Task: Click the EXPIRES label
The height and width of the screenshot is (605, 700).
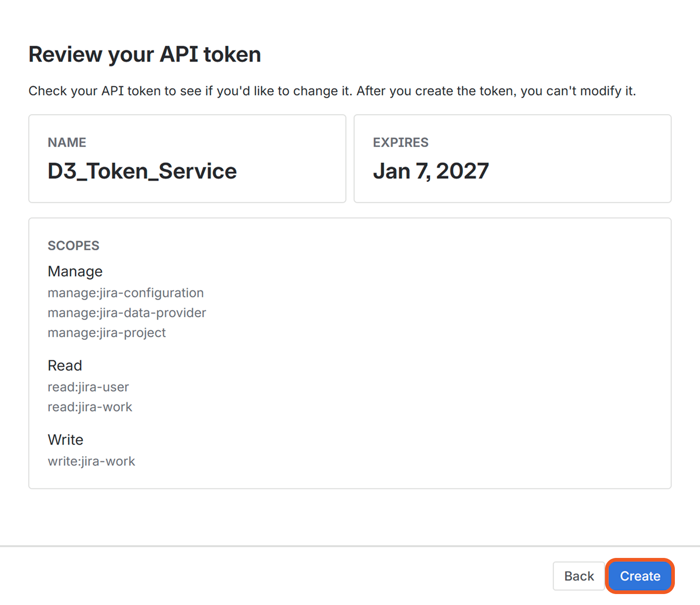Action: coord(401,142)
